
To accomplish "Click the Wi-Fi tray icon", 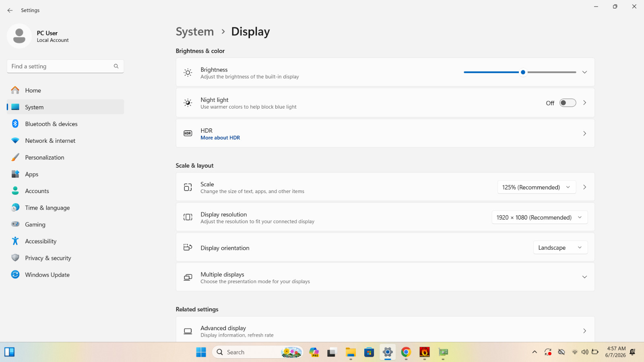I will [575, 352].
